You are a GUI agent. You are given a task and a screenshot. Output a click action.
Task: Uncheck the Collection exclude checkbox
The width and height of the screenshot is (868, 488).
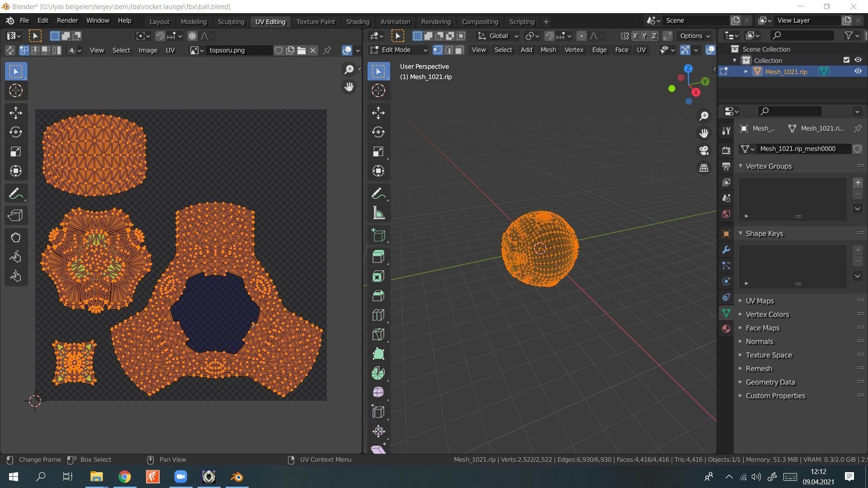pos(846,60)
